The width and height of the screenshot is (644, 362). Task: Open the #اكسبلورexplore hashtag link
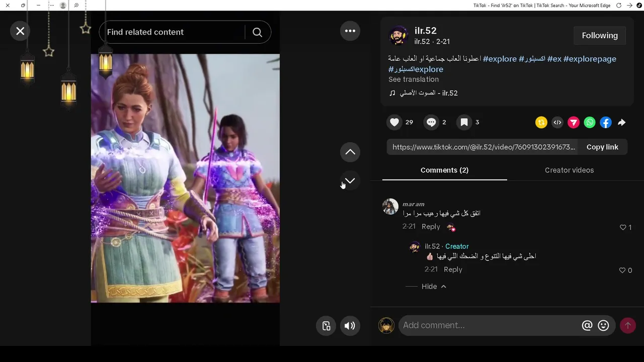(x=416, y=69)
